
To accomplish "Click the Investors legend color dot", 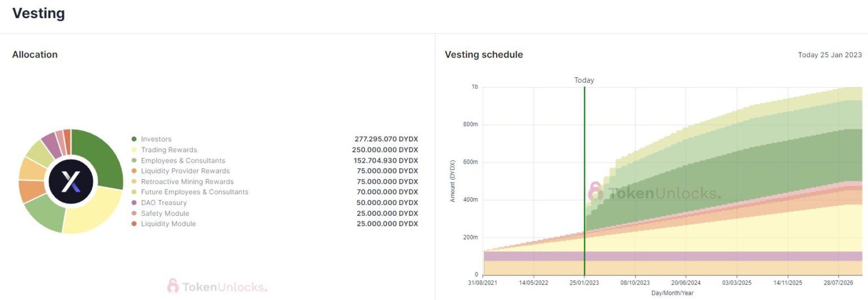I will pyautogui.click(x=134, y=139).
